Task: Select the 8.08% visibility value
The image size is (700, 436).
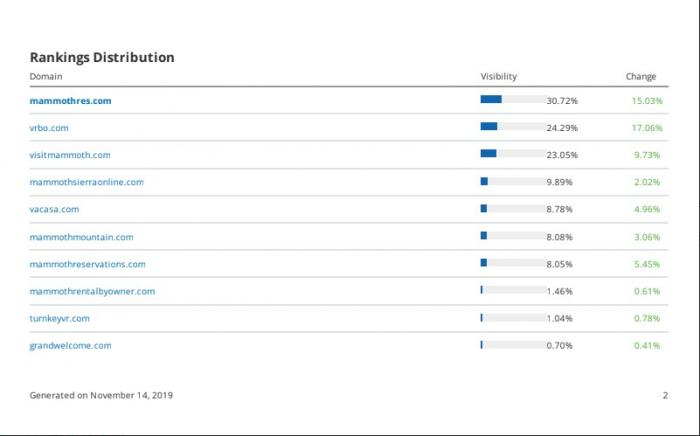Action: (x=559, y=237)
